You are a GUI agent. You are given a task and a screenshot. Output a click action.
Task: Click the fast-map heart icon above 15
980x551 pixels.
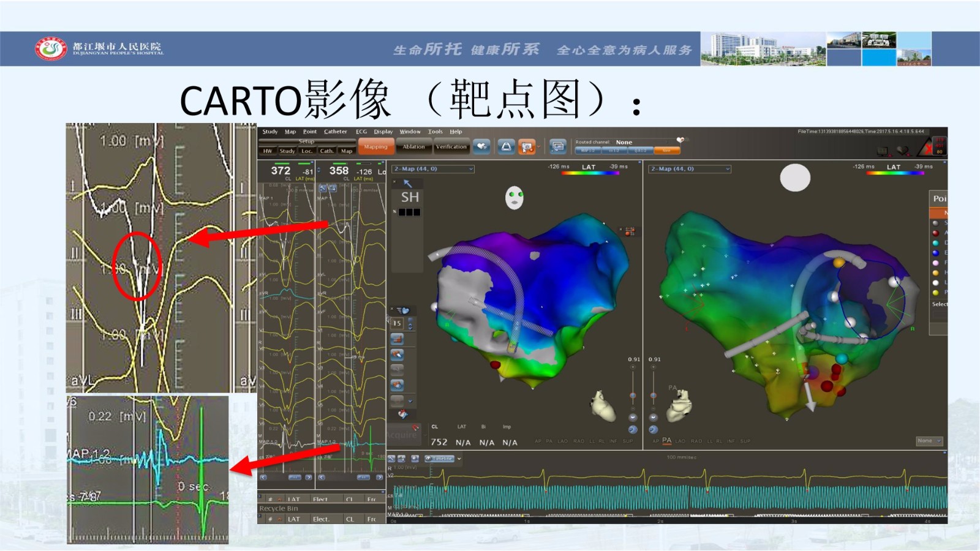(403, 311)
